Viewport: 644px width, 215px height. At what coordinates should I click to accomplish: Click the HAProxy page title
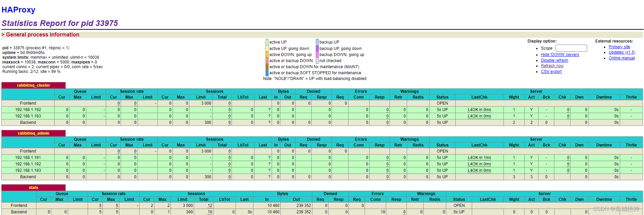point(19,10)
